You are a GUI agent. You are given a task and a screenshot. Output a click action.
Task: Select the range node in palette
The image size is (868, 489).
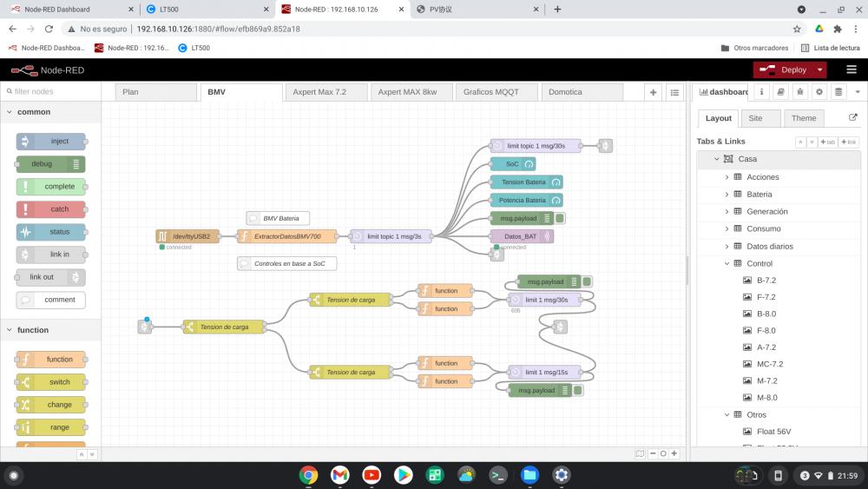[51, 427]
